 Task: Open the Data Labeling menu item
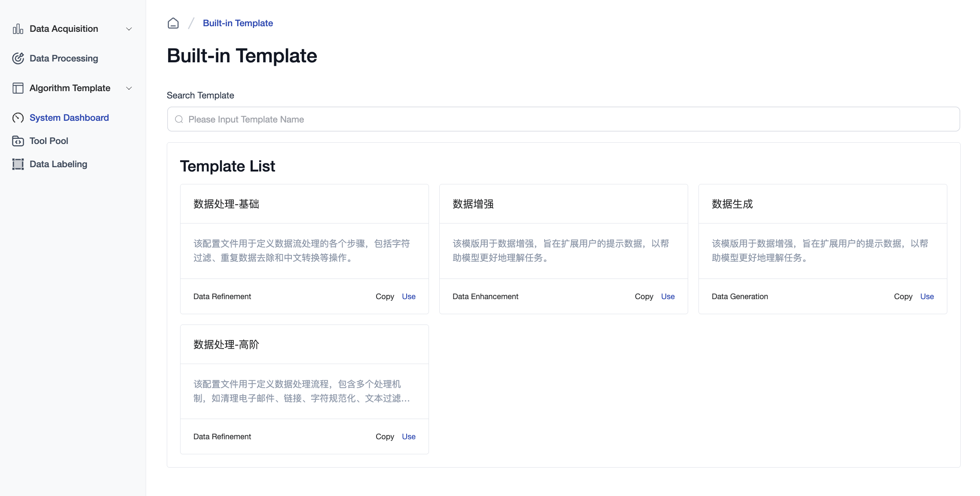tap(58, 164)
